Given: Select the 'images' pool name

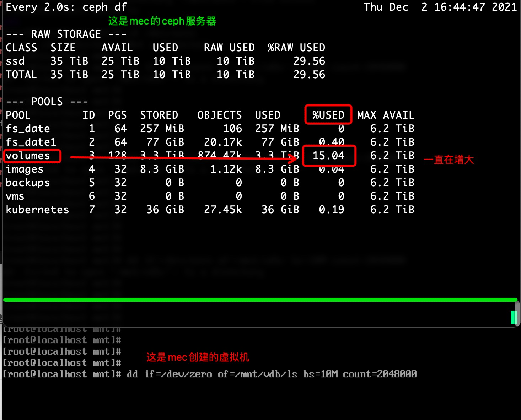Looking at the screenshot, I should point(25,169).
